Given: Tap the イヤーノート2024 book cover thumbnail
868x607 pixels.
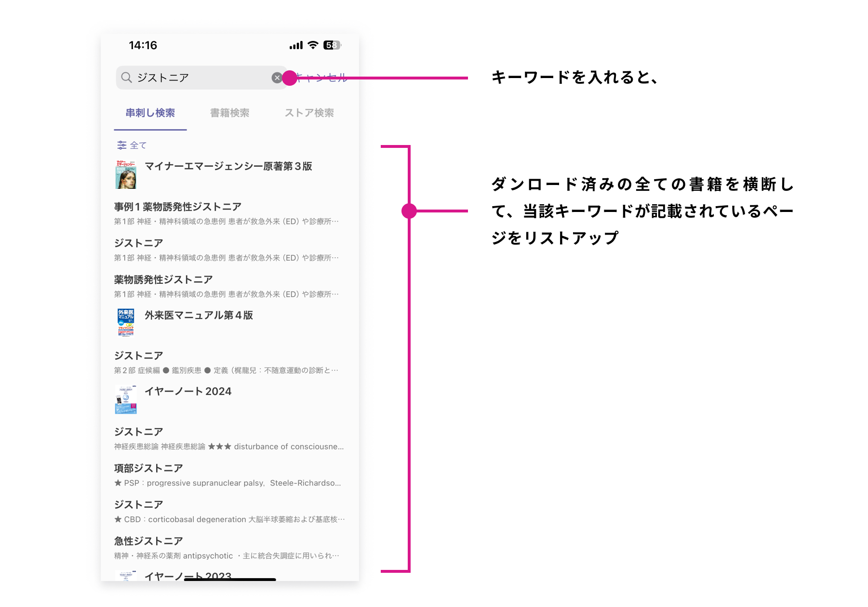Looking at the screenshot, I should click(x=126, y=399).
